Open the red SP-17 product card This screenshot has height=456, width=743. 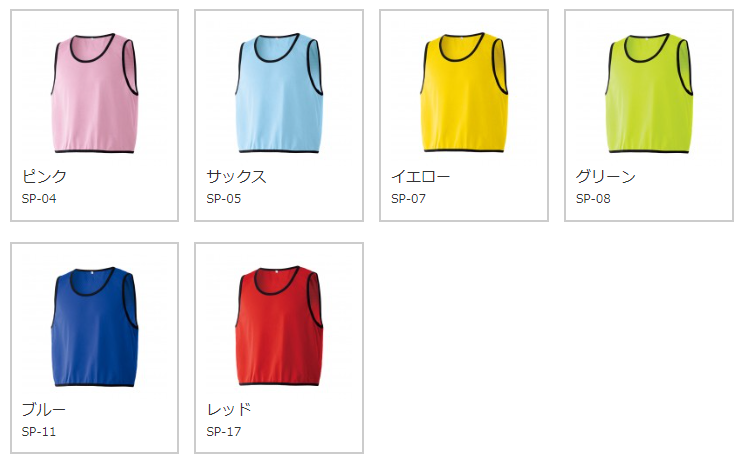279,348
